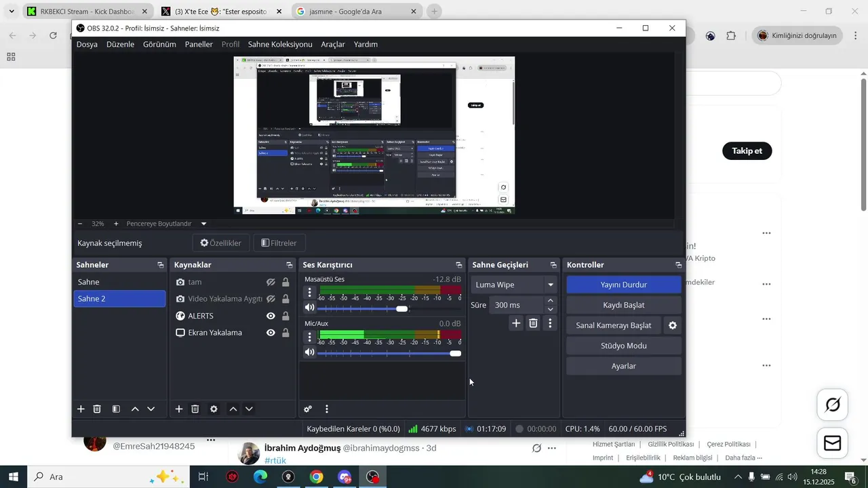Delete selected source in Kaynaklar panel

click(x=195, y=409)
